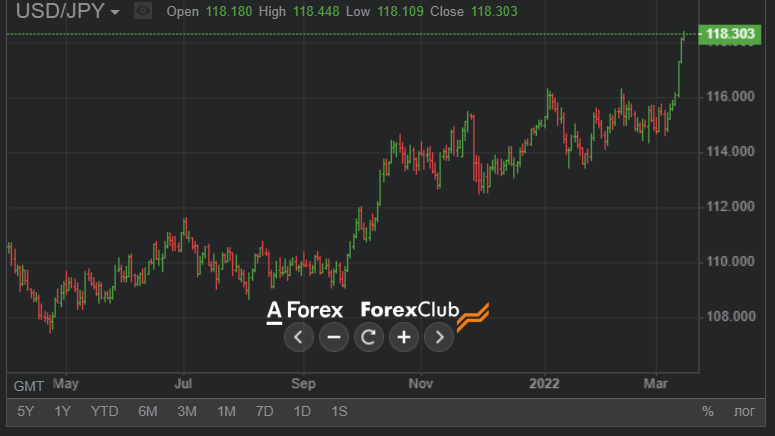The image size is (775, 436).
Task: Click the 114.000 price axis label
Action: [731, 151]
